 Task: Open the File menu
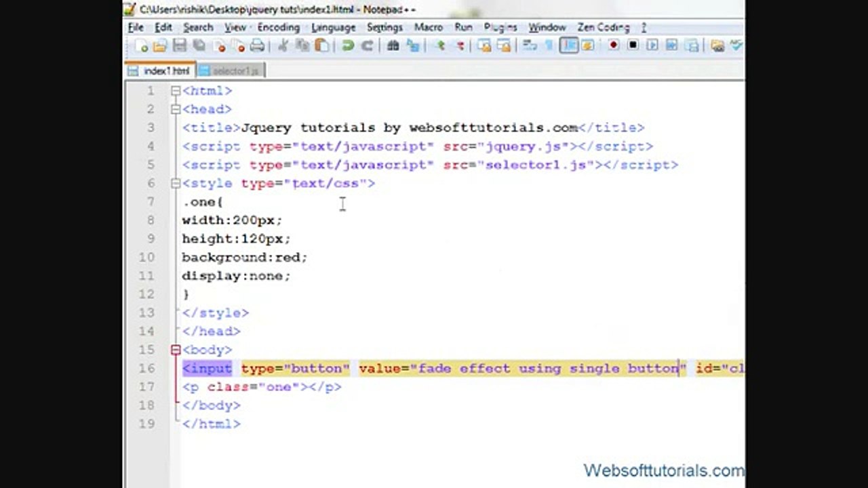136,27
